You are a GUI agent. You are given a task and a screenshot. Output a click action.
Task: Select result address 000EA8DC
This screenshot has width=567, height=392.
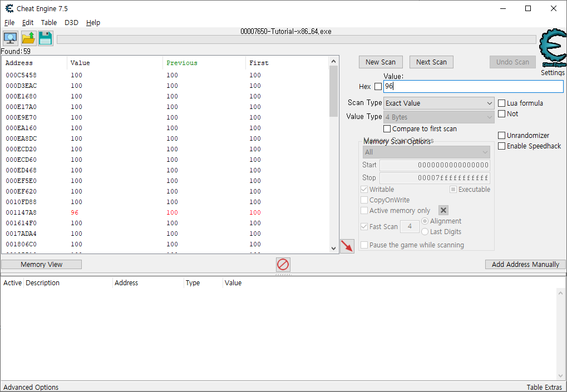(165, 138)
